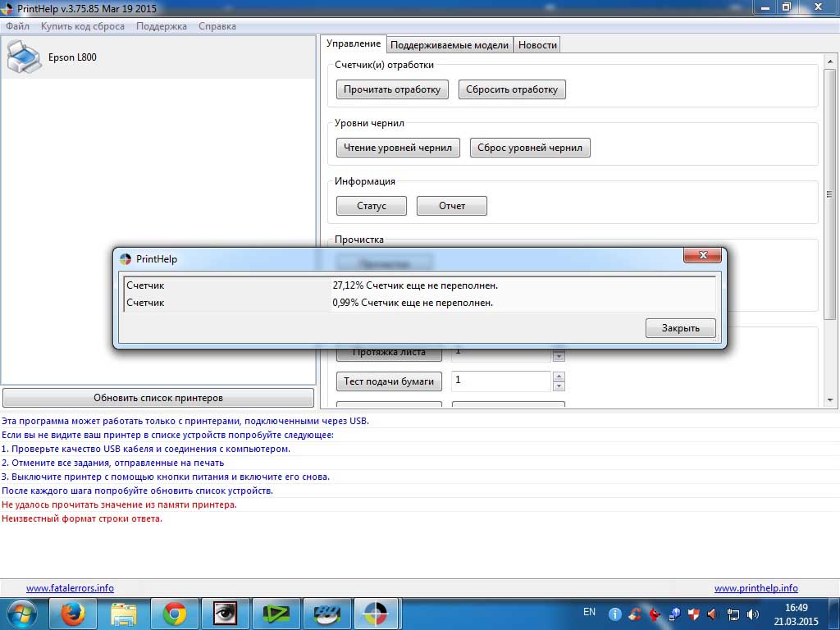Increase the paper feed test count spinner

point(559,376)
